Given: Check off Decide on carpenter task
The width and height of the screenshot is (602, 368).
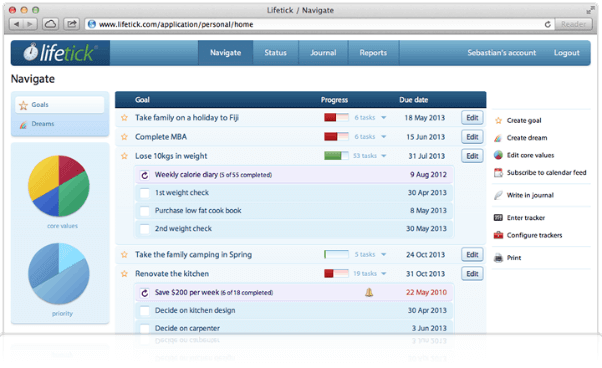Looking at the screenshot, I should pos(145,329).
